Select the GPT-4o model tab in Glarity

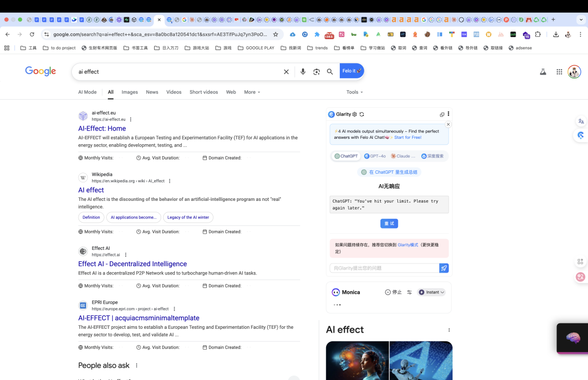(x=375, y=156)
